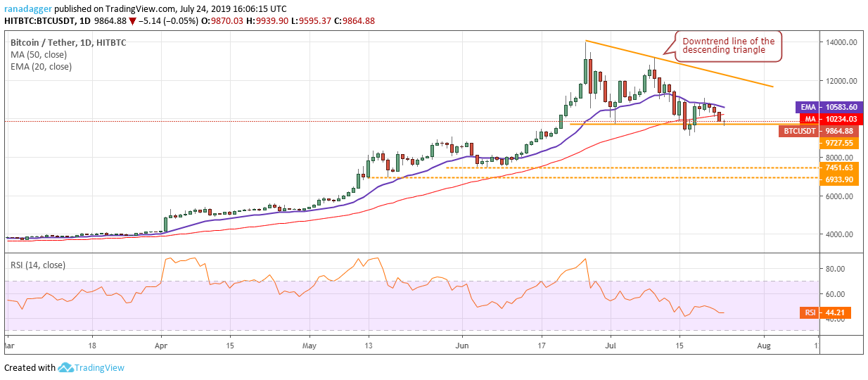Viewport: 868px width, 380px height.
Task: Click the 7451.63 support level label
Action: [x=839, y=167]
